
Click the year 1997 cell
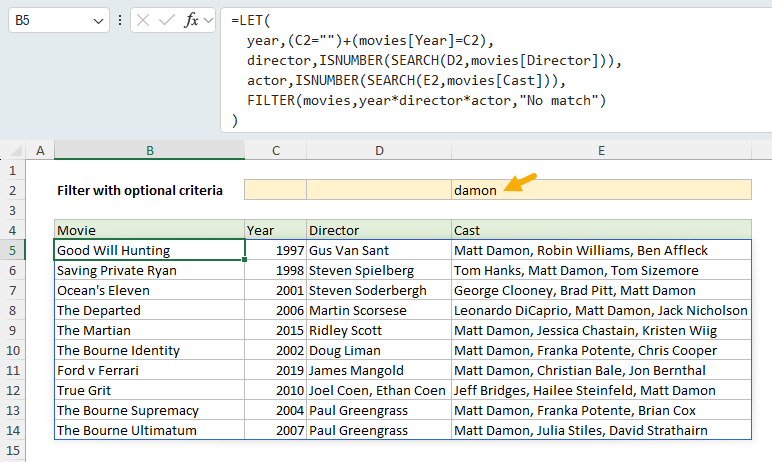click(275, 250)
